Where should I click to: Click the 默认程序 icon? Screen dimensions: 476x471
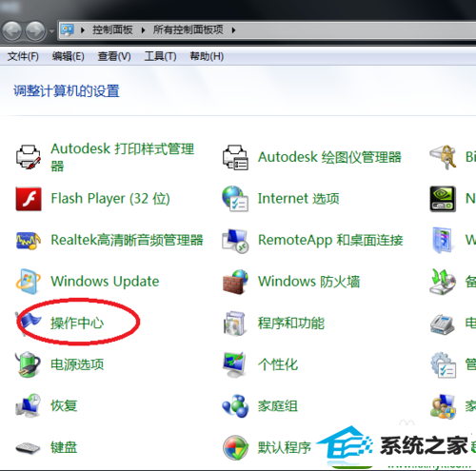click(235, 447)
